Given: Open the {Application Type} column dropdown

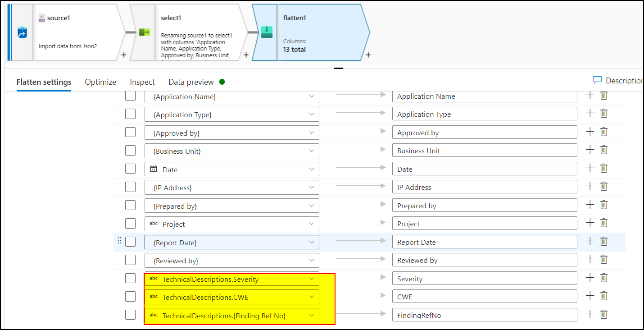Looking at the screenshot, I should [312, 114].
